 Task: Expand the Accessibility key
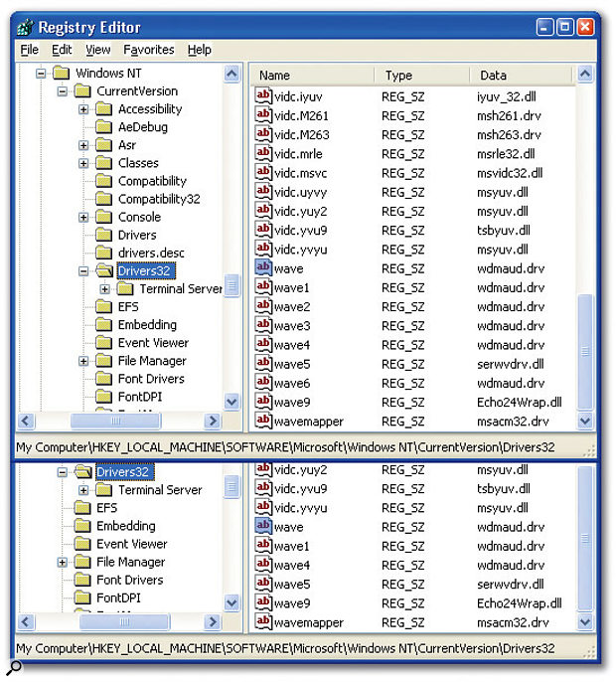(x=83, y=109)
